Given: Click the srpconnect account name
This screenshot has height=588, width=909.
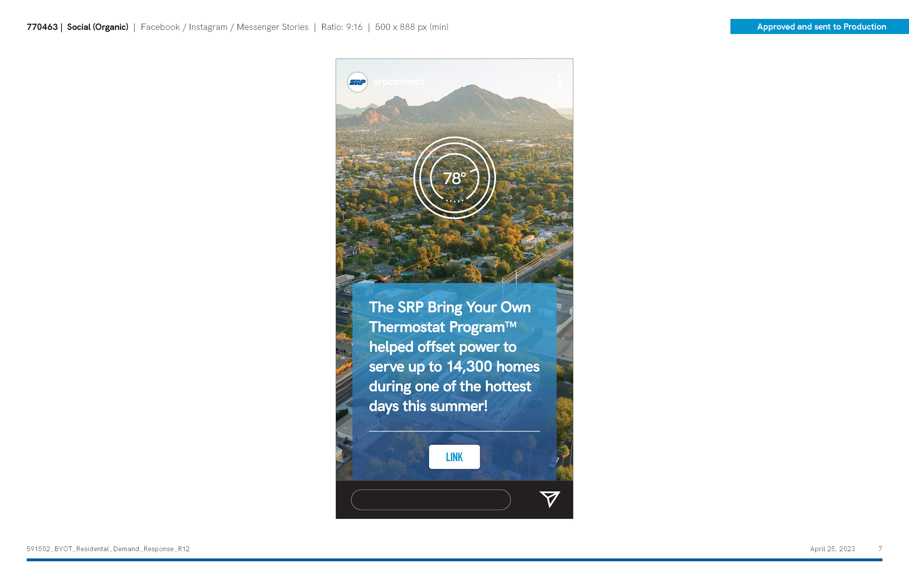Looking at the screenshot, I should 399,82.
